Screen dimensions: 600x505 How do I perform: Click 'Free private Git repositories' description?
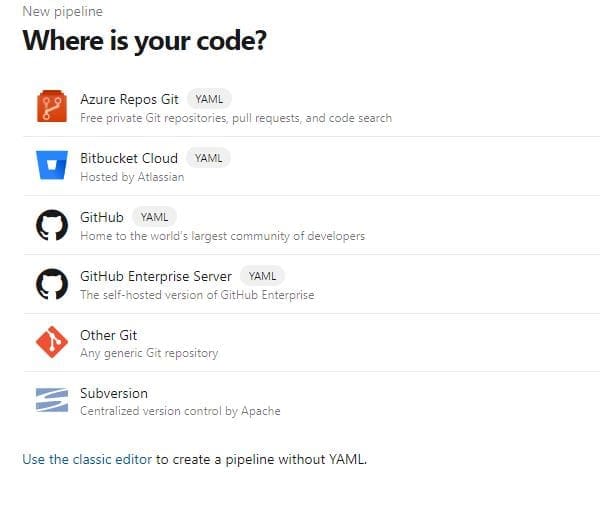click(235, 118)
